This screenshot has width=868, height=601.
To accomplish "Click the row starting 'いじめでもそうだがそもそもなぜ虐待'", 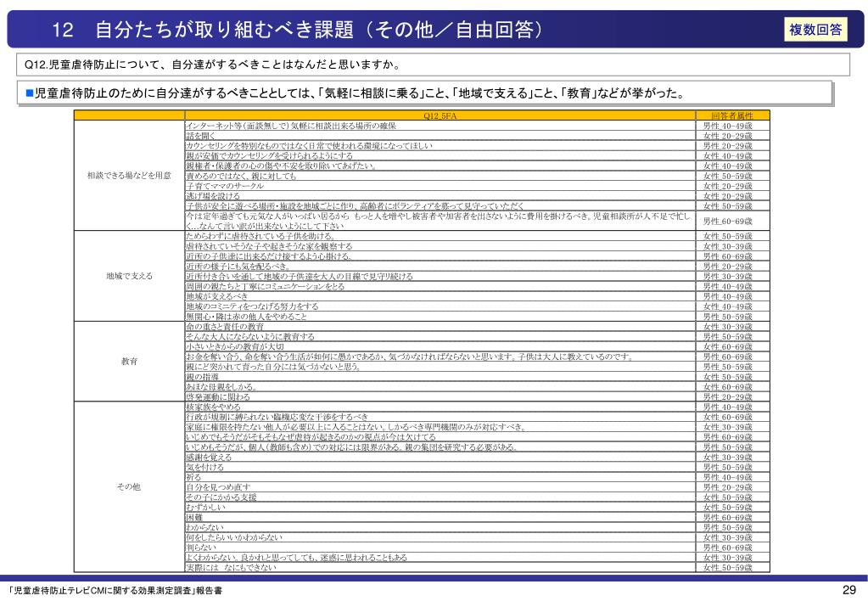I will [x=440, y=436].
